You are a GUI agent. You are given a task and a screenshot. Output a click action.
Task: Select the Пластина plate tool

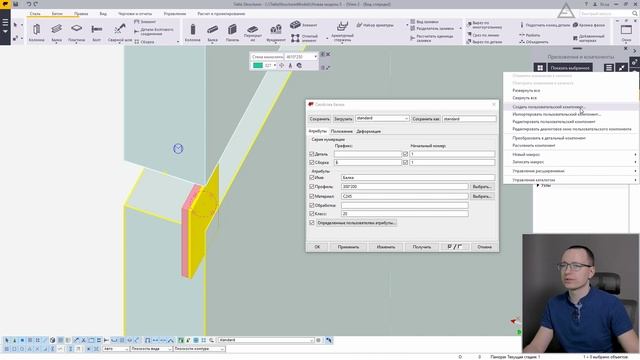76,32
